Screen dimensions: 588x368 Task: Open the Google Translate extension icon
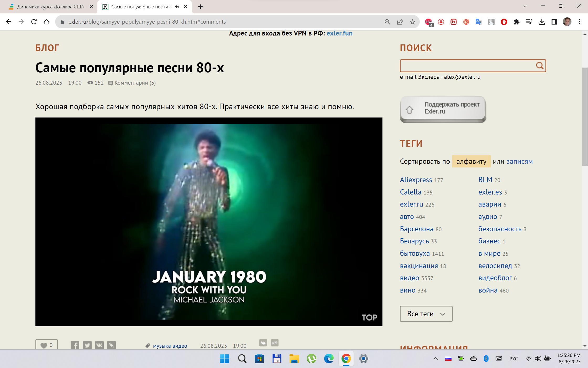(x=479, y=22)
